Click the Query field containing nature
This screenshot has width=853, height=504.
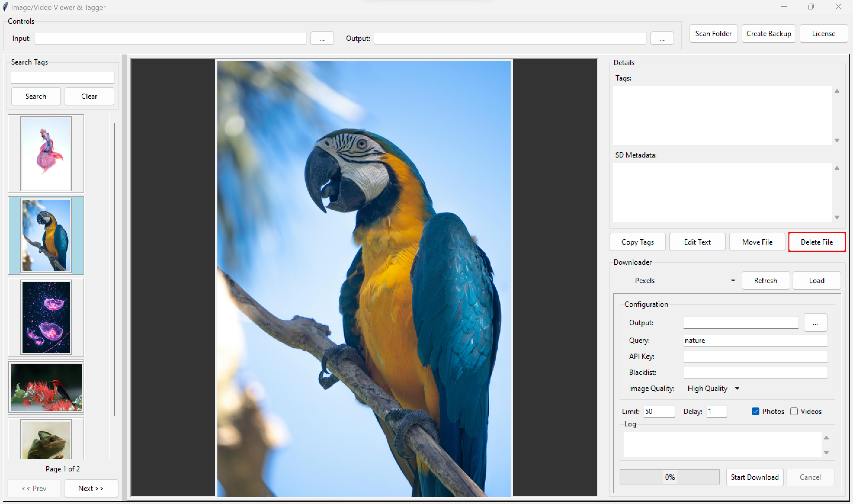pyautogui.click(x=755, y=340)
